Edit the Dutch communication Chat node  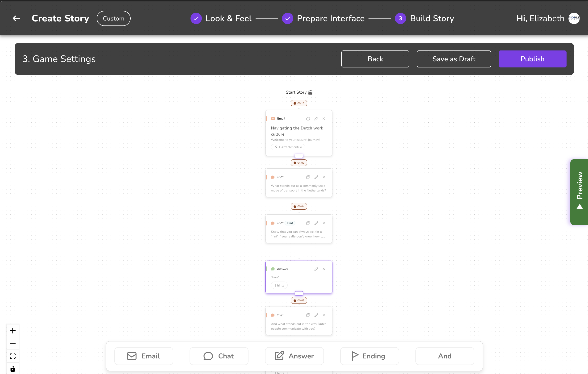316,315
